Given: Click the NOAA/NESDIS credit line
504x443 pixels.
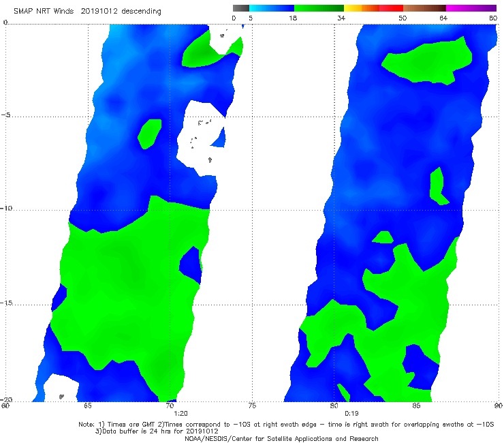Looking at the screenshot, I should (281, 439).
